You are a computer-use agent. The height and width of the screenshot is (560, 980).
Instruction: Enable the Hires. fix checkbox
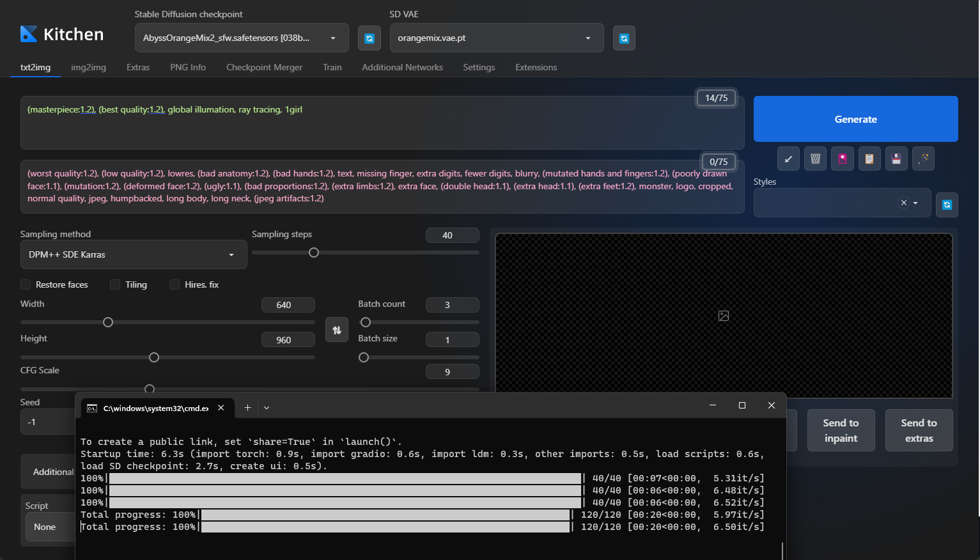pyautogui.click(x=175, y=284)
